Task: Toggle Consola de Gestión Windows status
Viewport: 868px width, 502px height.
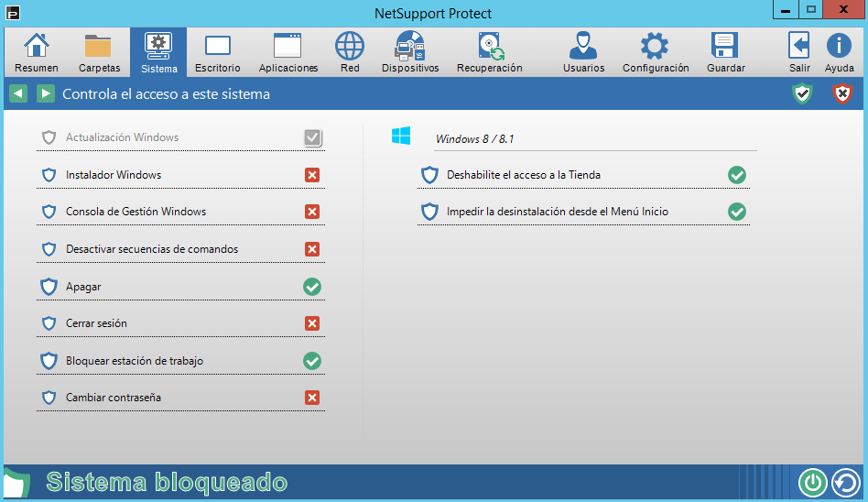Action: (x=312, y=212)
